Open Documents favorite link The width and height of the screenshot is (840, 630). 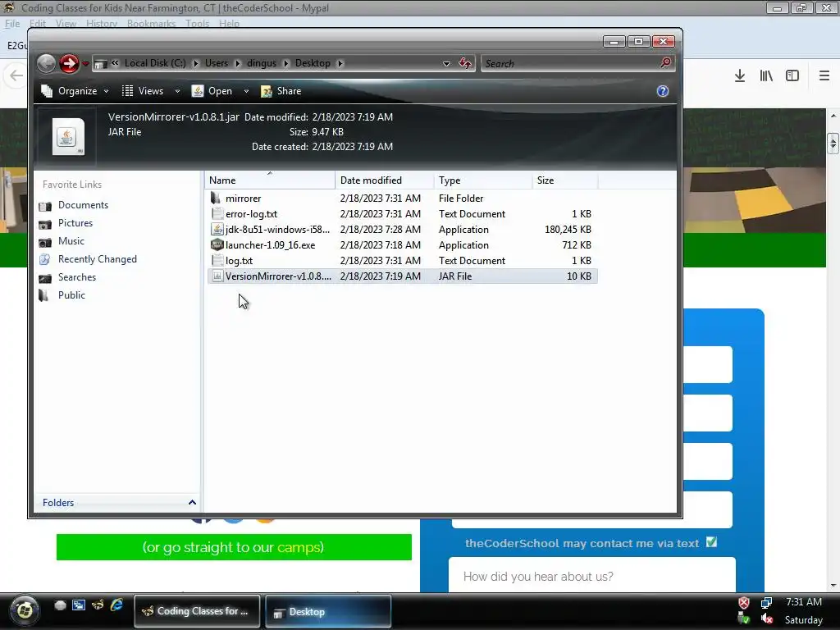tap(83, 205)
